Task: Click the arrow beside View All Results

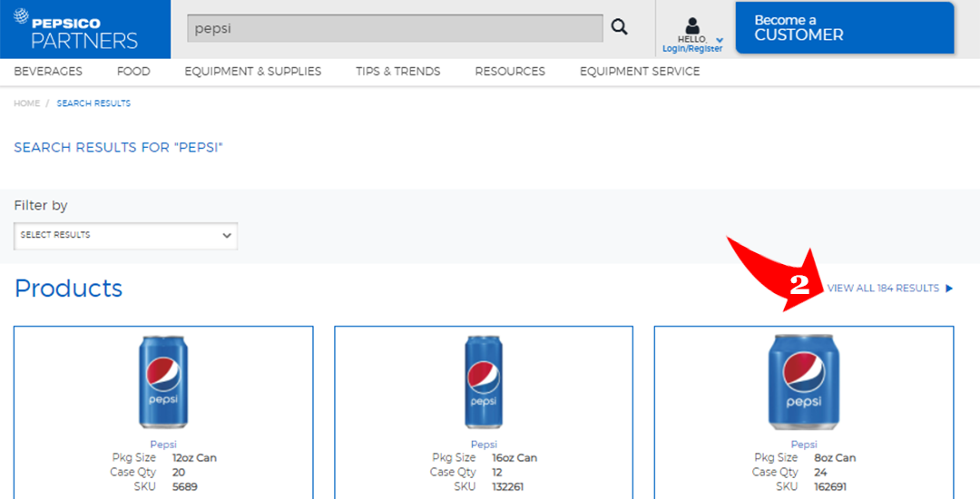Action: point(949,288)
